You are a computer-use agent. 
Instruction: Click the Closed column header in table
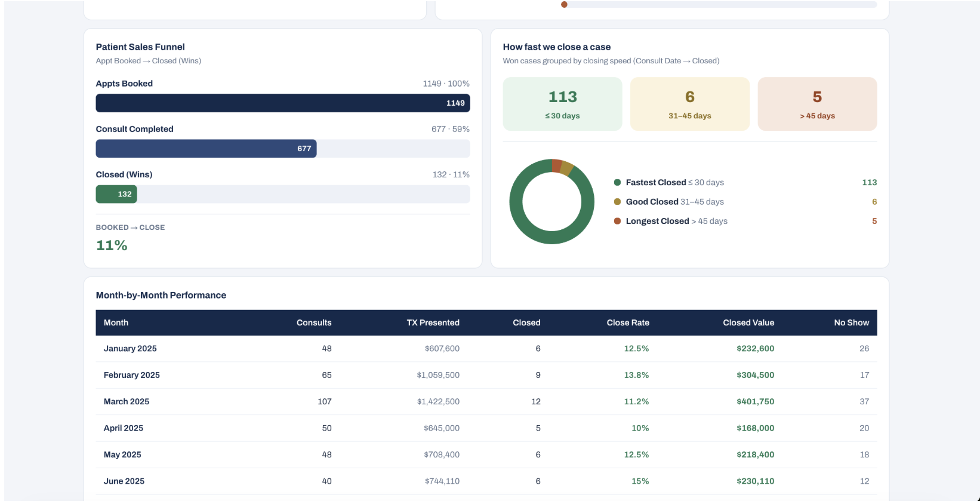click(526, 322)
